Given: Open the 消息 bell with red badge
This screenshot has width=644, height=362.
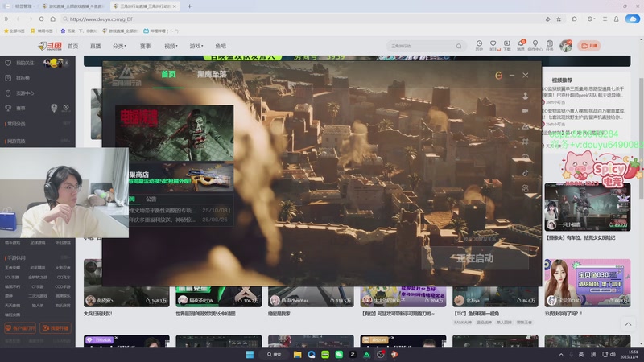Looking at the screenshot, I should [x=521, y=43].
